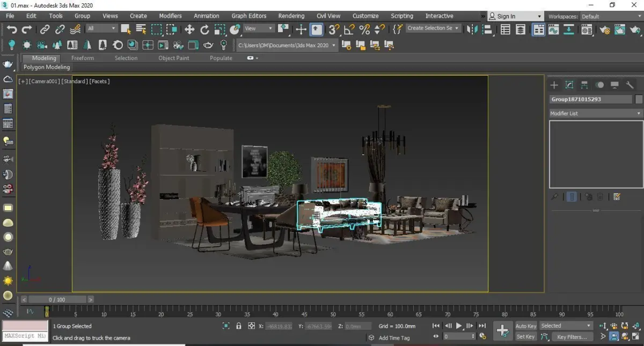Open the Rendering menu
The image size is (644, 346).
(291, 16)
